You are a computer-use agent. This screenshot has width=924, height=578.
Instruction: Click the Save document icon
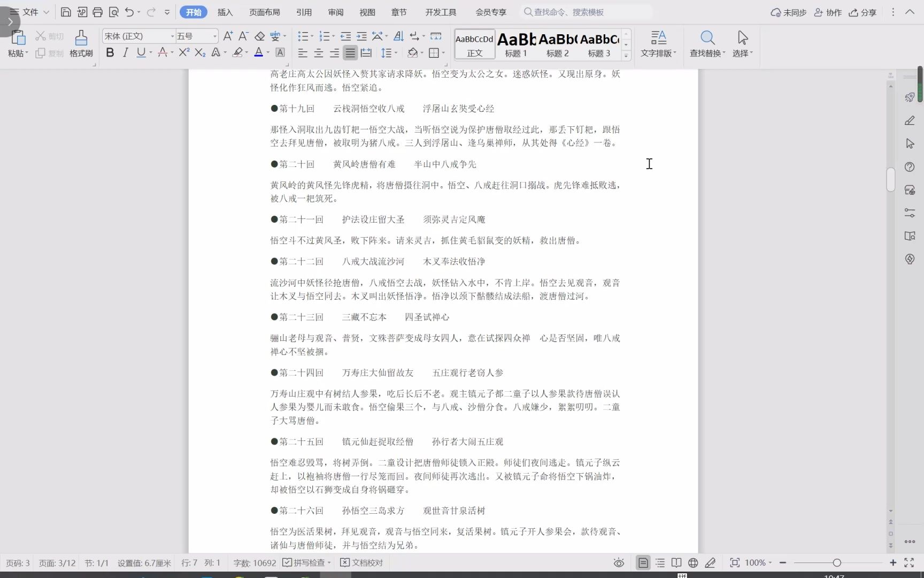[x=66, y=12]
